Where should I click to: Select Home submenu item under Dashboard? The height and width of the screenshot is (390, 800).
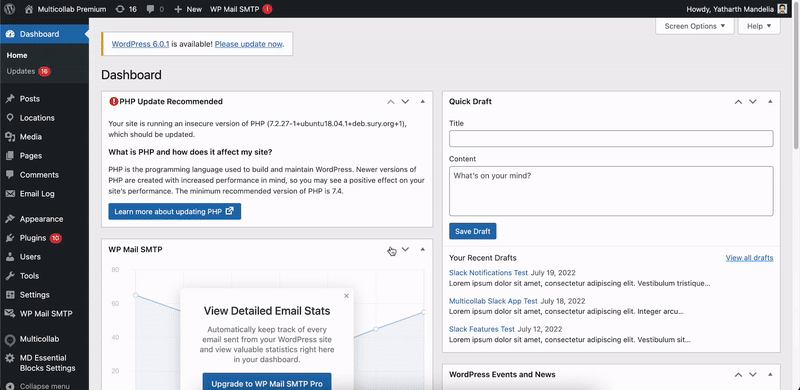click(17, 55)
